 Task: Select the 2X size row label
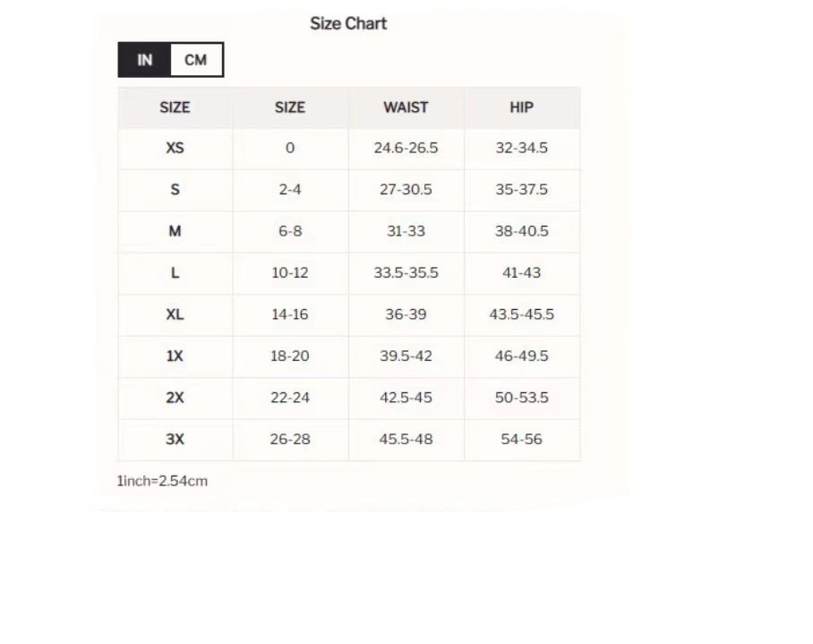(x=175, y=398)
